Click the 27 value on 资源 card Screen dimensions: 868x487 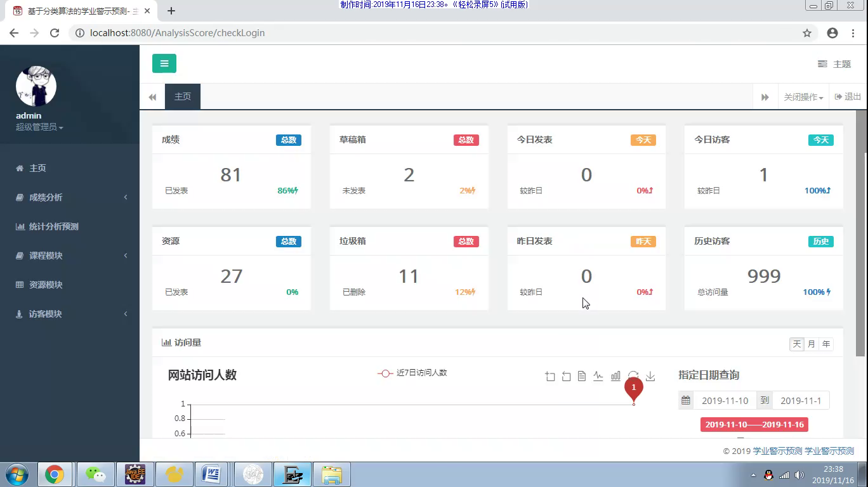[231, 276]
